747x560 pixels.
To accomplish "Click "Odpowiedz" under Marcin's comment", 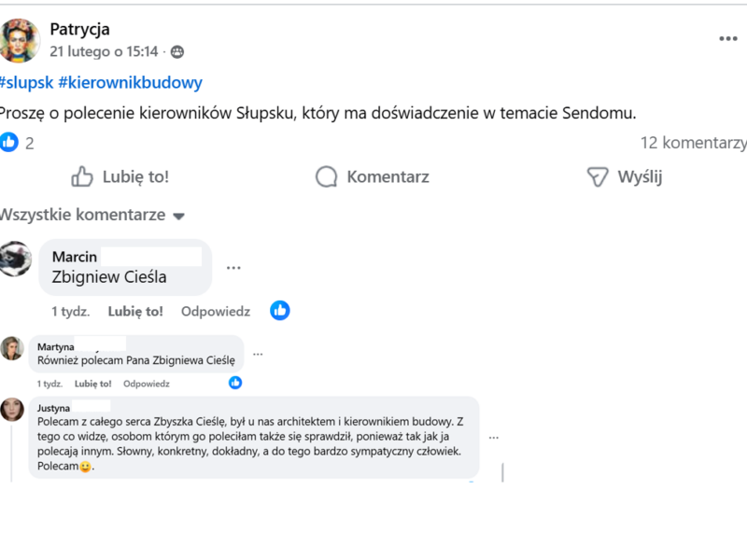I will point(216,311).
